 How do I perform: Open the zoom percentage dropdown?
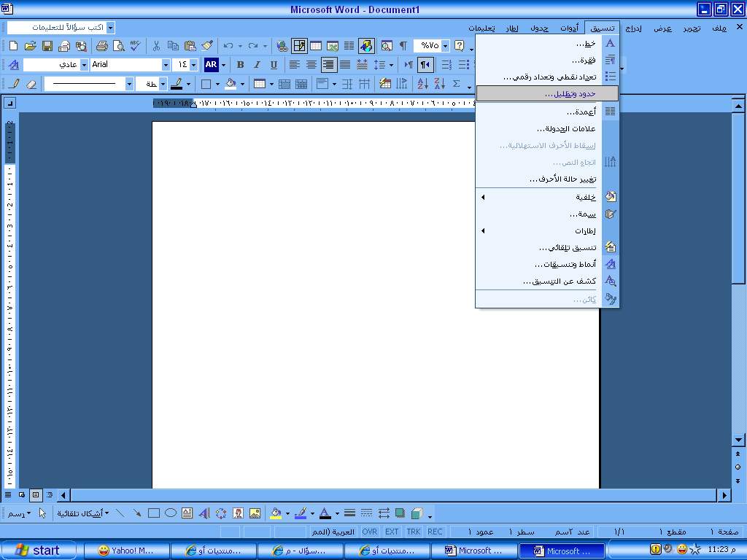pos(446,46)
